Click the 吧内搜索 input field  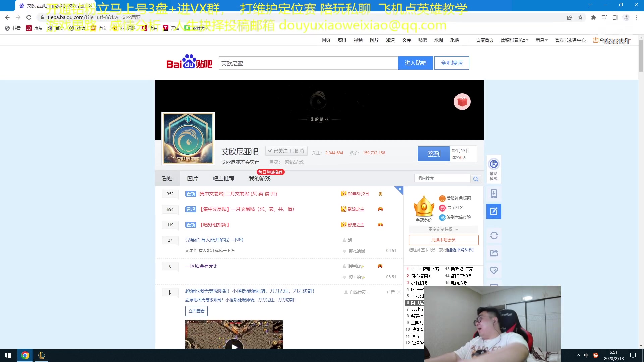[x=442, y=178]
